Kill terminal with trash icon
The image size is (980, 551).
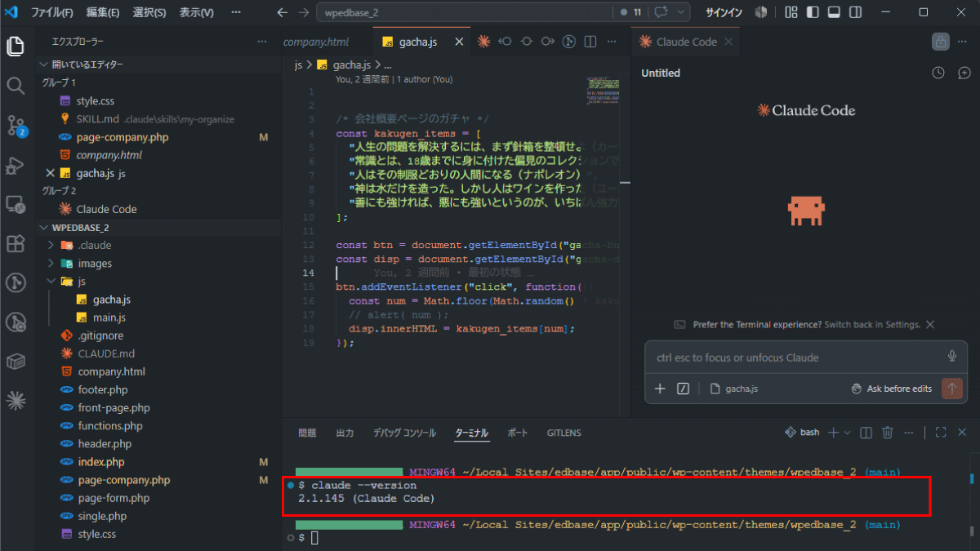tap(888, 433)
